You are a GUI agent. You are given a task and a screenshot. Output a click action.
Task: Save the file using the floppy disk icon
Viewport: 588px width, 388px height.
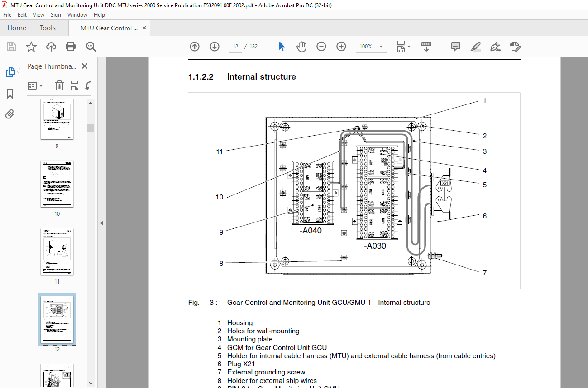click(x=11, y=47)
